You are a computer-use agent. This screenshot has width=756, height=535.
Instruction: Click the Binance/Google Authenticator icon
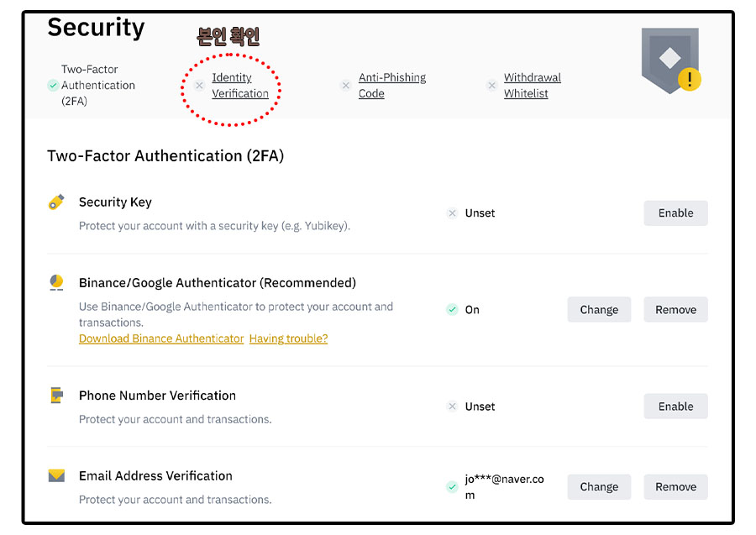[x=56, y=282]
